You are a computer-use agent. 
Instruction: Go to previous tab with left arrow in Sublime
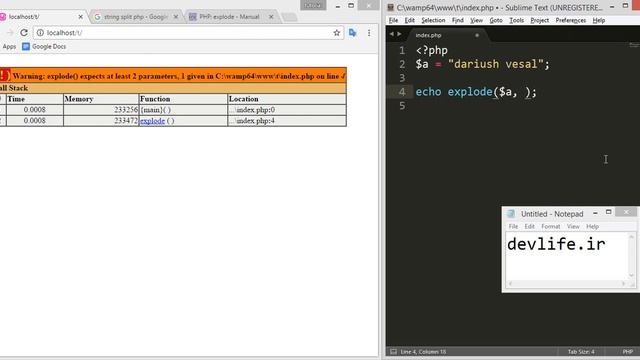(391, 34)
